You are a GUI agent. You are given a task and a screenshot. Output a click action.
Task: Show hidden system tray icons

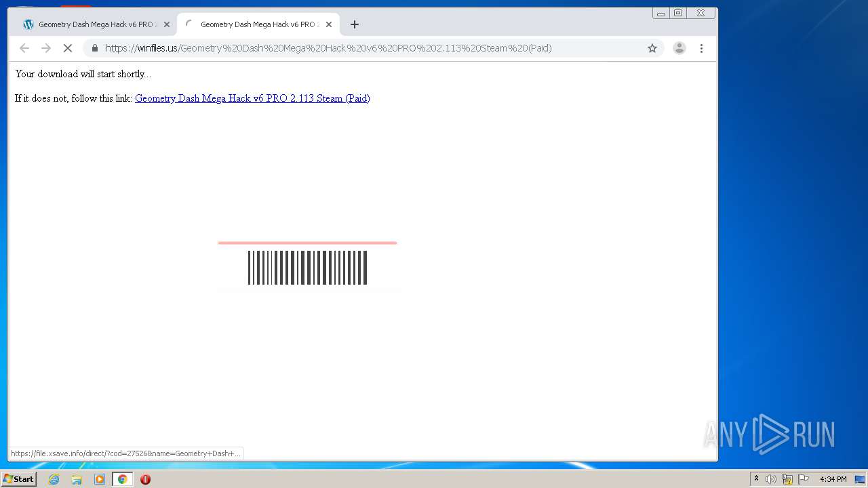pyautogui.click(x=756, y=479)
